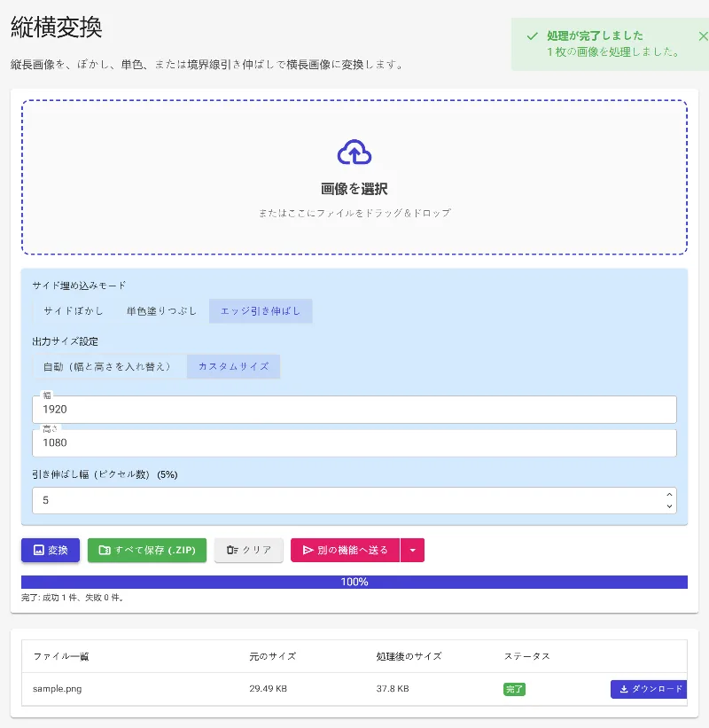The height and width of the screenshot is (728, 709).
Task: Click the 元のサイズ column header
Action: tap(273, 656)
